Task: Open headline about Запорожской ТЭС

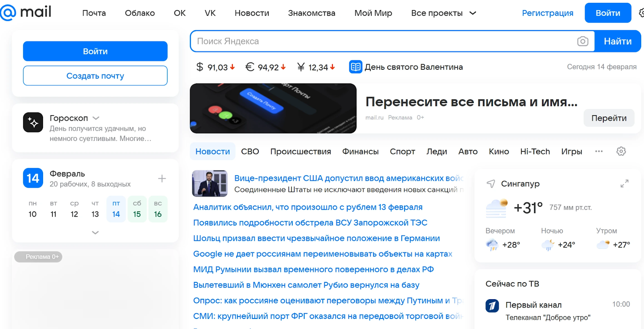Action: tap(310, 223)
